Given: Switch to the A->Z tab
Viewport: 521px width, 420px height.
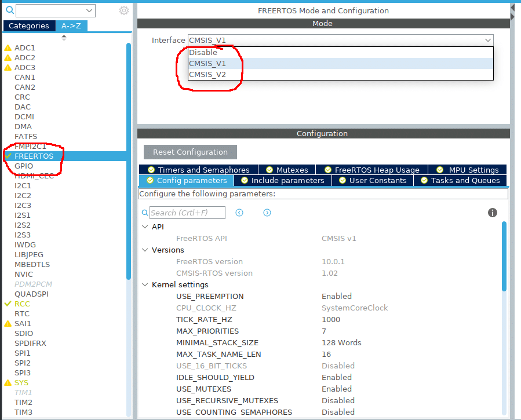Looking at the screenshot, I should pyautogui.click(x=71, y=26).
